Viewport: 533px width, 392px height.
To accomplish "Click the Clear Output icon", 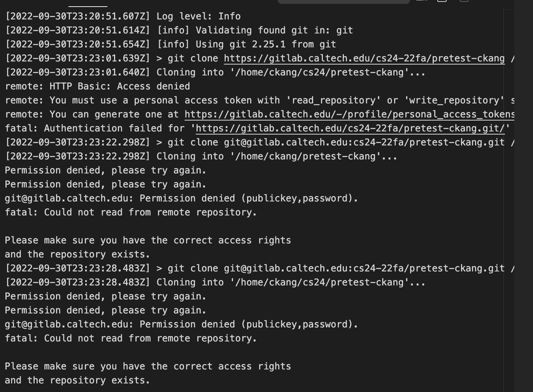I will [422, 1].
